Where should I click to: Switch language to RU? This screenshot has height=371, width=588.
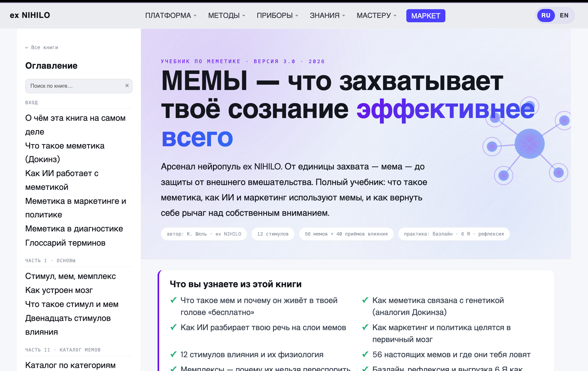click(546, 15)
